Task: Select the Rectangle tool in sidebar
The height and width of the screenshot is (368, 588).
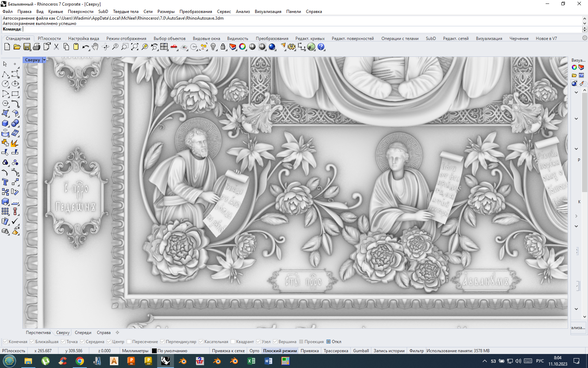Action: click(15, 94)
